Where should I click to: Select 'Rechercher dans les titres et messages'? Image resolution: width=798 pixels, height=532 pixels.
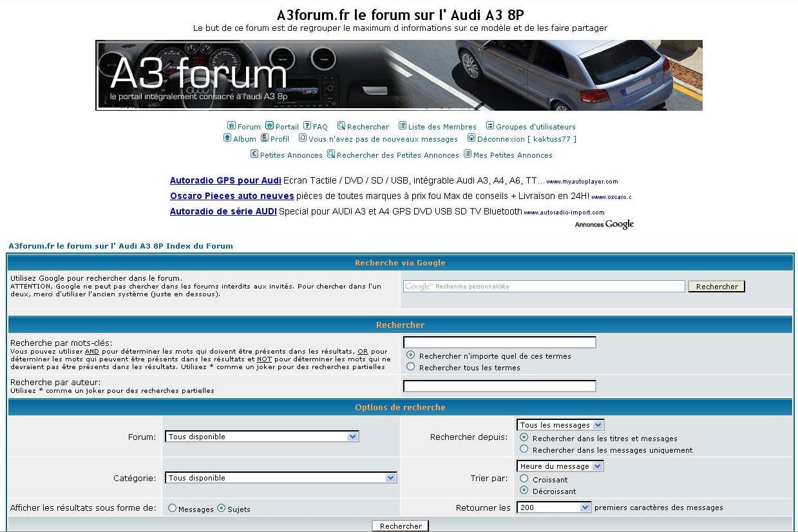pyautogui.click(x=524, y=437)
